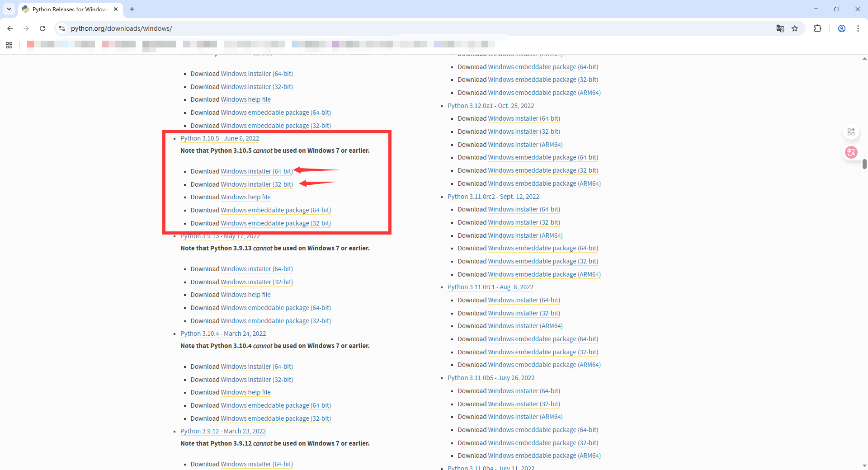The width and height of the screenshot is (868, 470).
Task: Open the Python 3.11.0rc2 - Sept. 12, 2022 release link
Action: (x=493, y=197)
